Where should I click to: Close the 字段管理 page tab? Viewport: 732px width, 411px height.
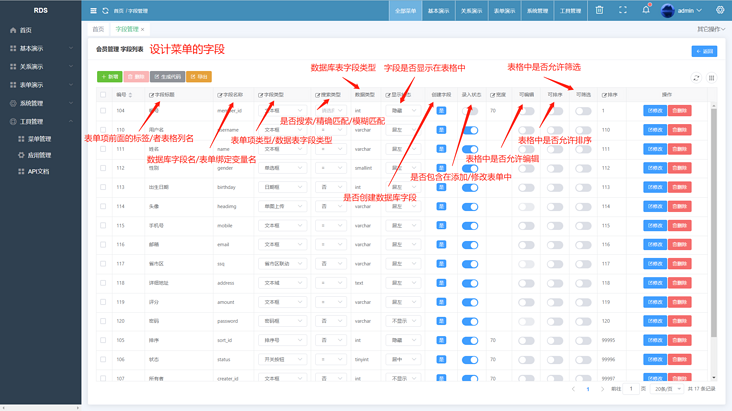[x=142, y=29]
